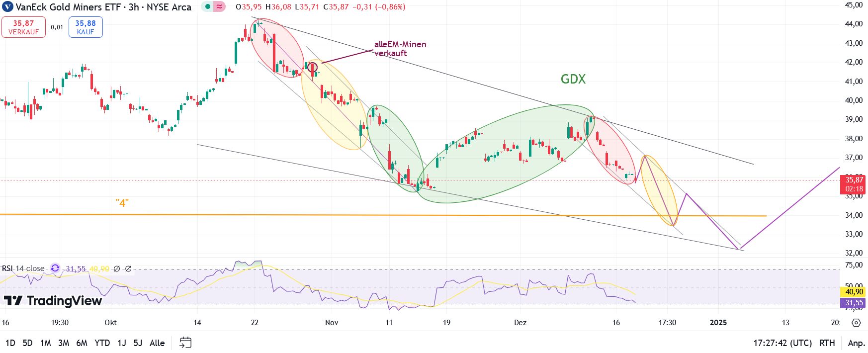The width and height of the screenshot is (868, 353).
Task: Select the 5J time range
Action: [138, 343]
